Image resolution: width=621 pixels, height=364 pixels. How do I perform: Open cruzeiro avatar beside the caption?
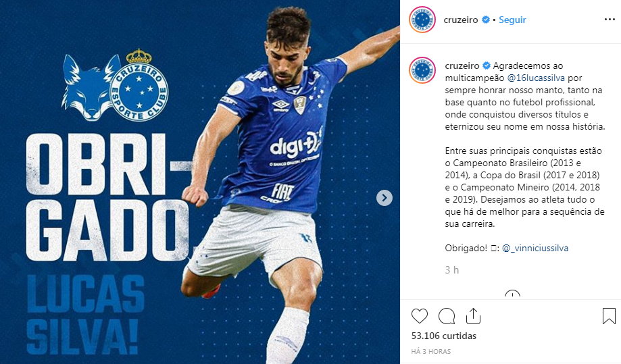(x=422, y=70)
